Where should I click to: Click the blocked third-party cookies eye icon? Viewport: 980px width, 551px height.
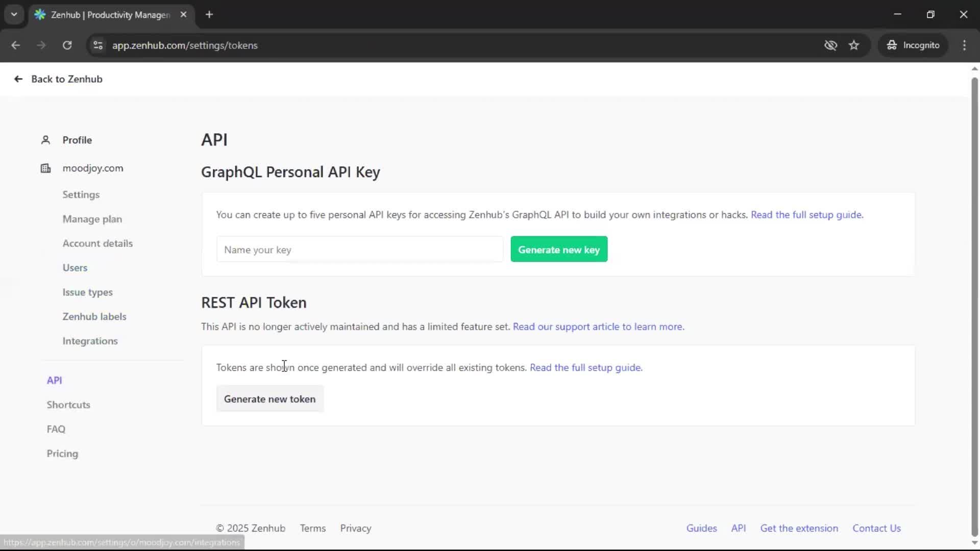pos(831,45)
